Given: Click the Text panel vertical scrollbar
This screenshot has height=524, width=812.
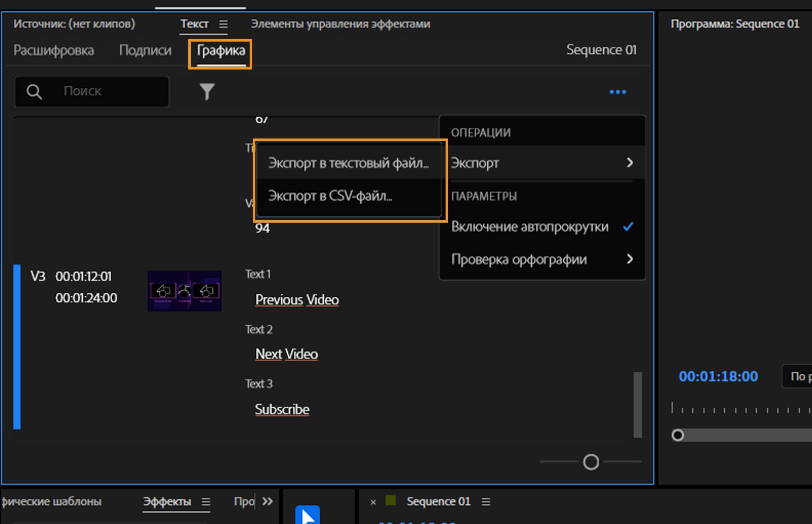Looking at the screenshot, I should click(638, 405).
